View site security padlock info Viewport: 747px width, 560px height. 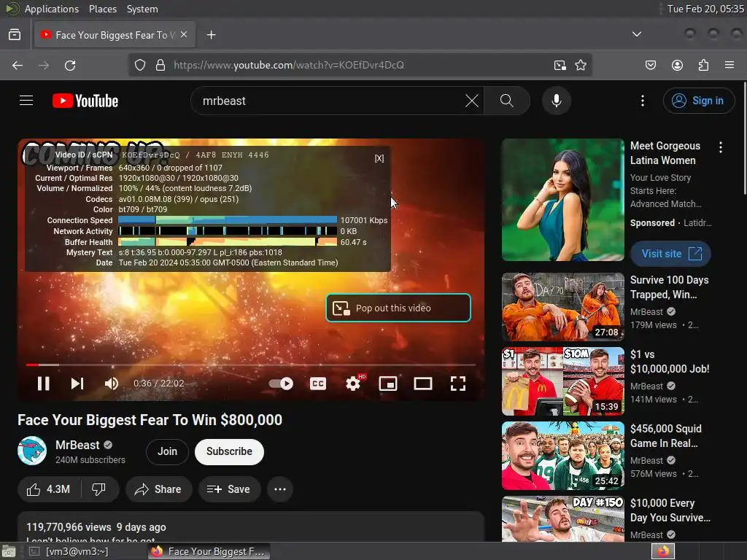pos(160,65)
